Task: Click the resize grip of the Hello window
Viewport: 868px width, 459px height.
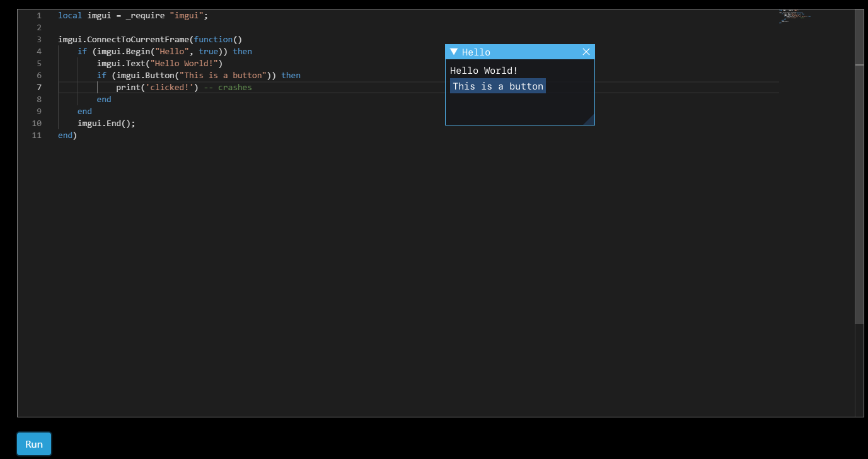Action: click(x=591, y=121)
